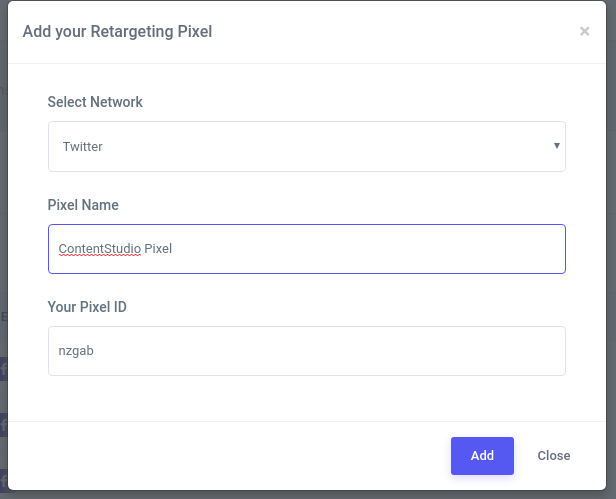Click the misspelled word ContentStudio
This screenshot has width=616, height=499.
[99, 249]
